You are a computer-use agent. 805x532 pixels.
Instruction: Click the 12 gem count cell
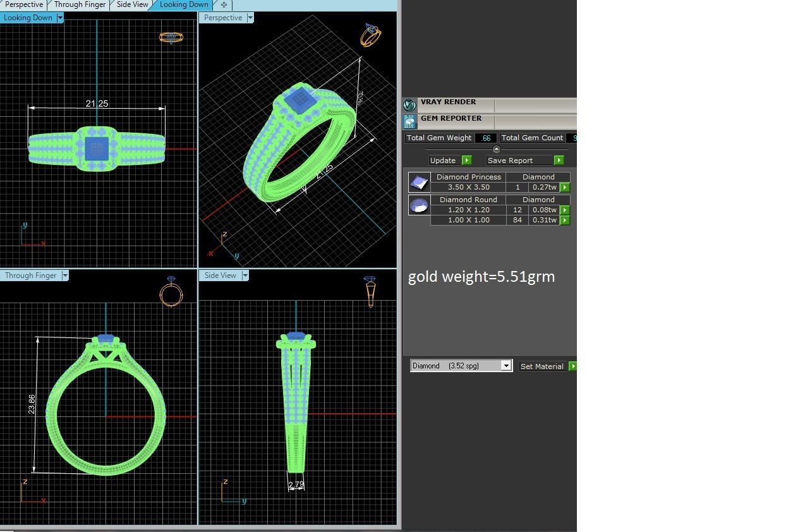(517, 210)
